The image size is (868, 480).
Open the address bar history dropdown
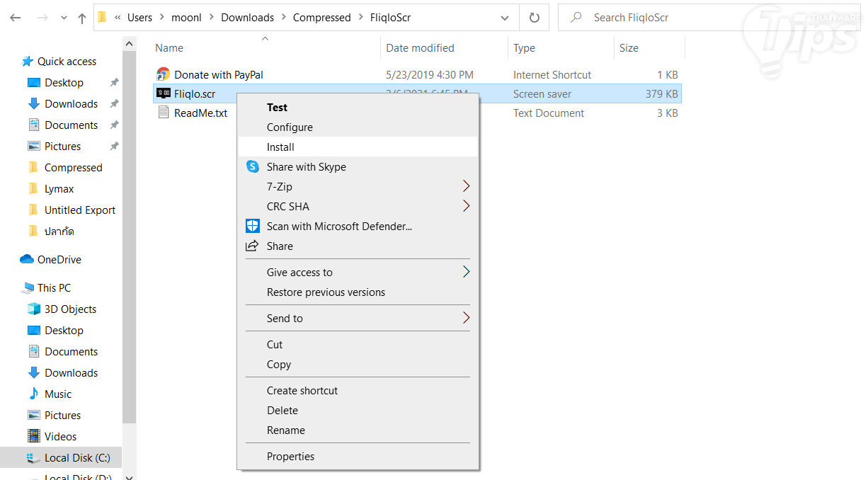point(505,18)
